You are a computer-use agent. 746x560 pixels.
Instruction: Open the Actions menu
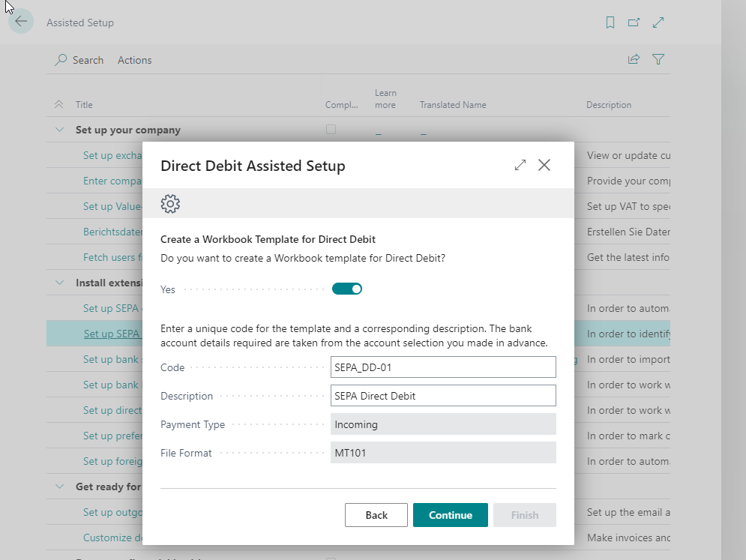134,59
